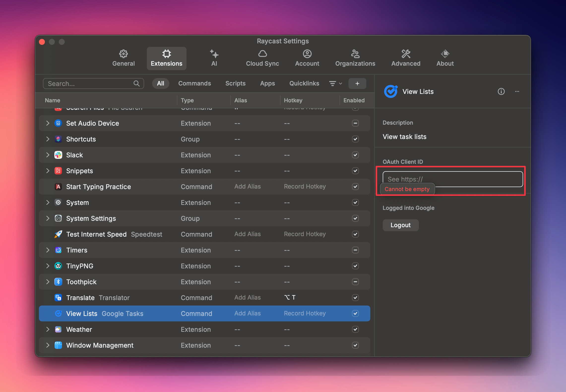
Task: Open Cloud Sync cloud icon
Action: point(262,54)
